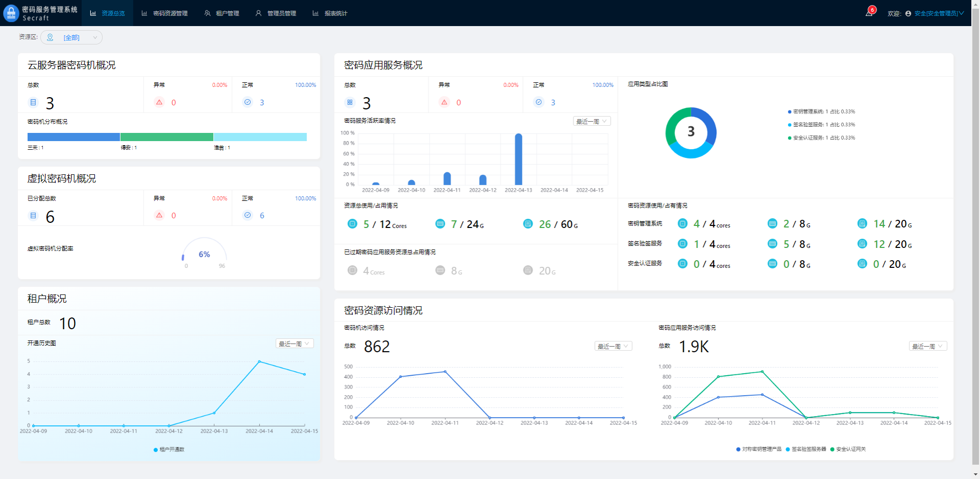
Task: Toggle the 签名验签服务器 legend series
Action: (806, 449)
